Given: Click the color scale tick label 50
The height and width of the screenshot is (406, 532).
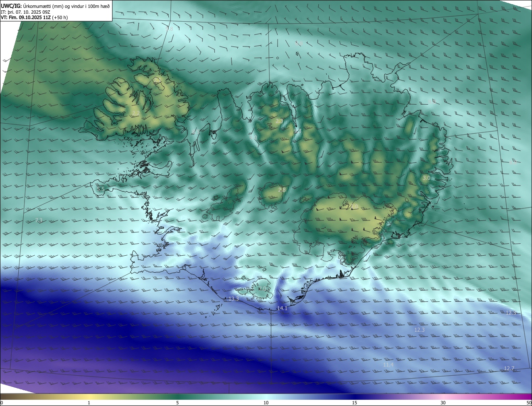Looking at the screenshot, I should 529,403.
